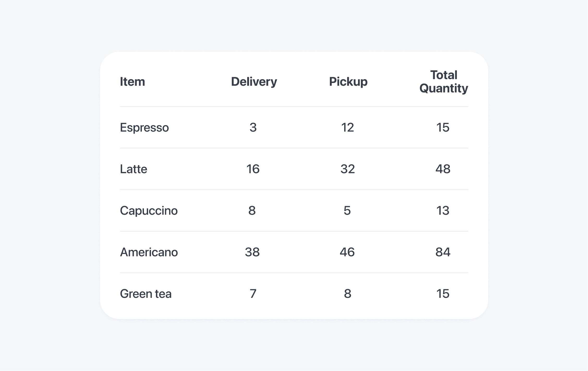This screenshot has width=588, height=371.
Task: Click Latte's Delivery value 16
Action: 253,169
